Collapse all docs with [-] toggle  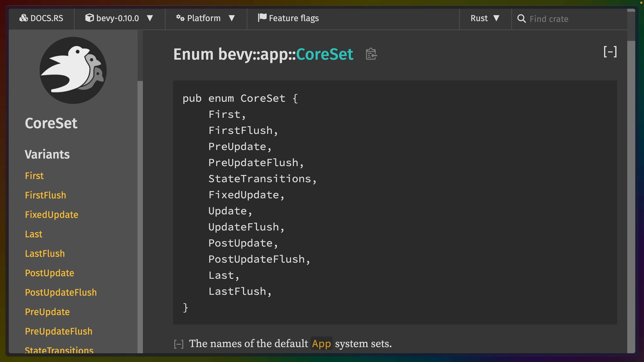(610, 52)
